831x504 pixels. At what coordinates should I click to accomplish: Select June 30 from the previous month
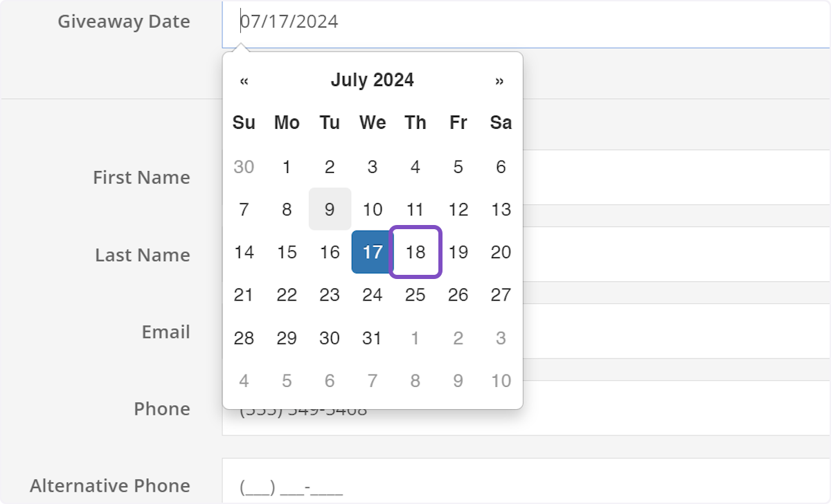(244, 166)
